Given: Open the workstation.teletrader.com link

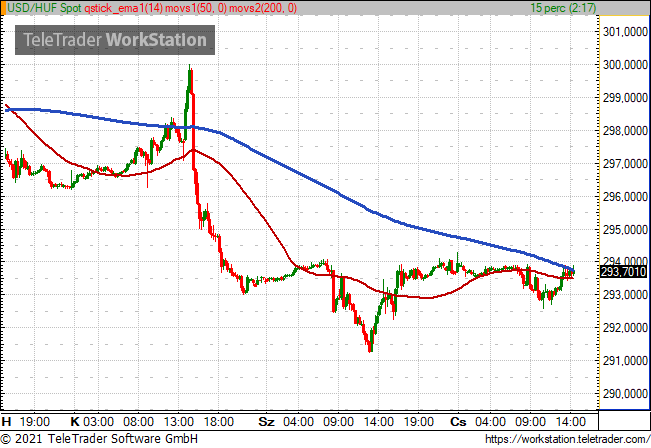Looking at the screenshot, I should coord(567,439).
